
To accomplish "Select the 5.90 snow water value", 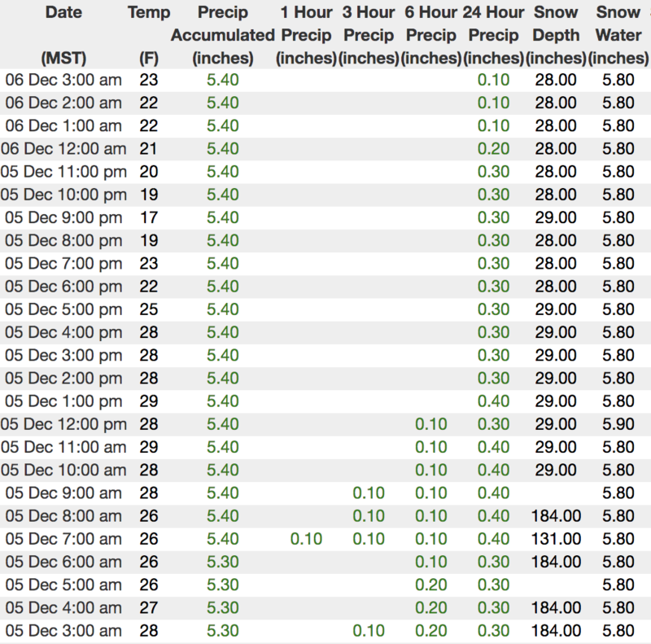I will pos(618,424).
